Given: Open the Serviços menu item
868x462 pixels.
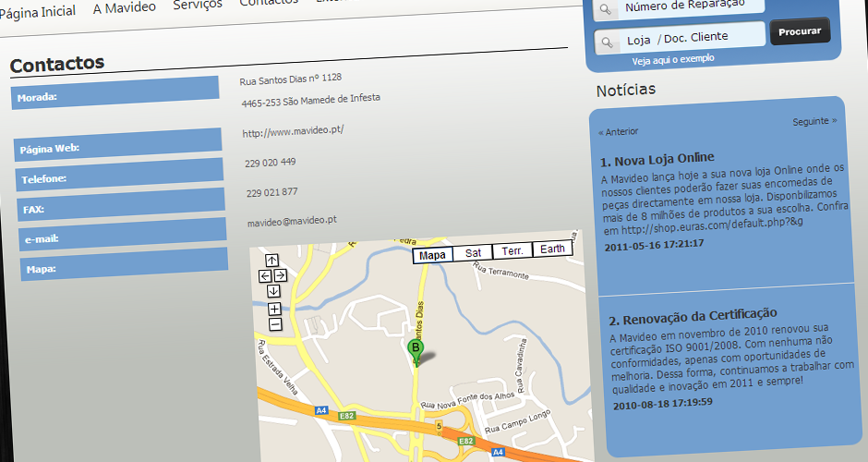Looking at the screenshot, I should pos(198,5).
